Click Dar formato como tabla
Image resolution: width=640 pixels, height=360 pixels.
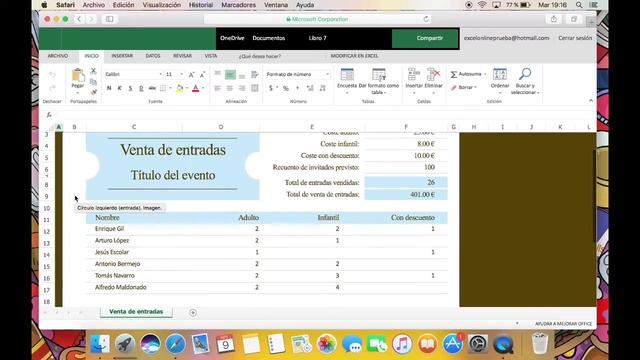pyautogui.click(x=379, y=81)
